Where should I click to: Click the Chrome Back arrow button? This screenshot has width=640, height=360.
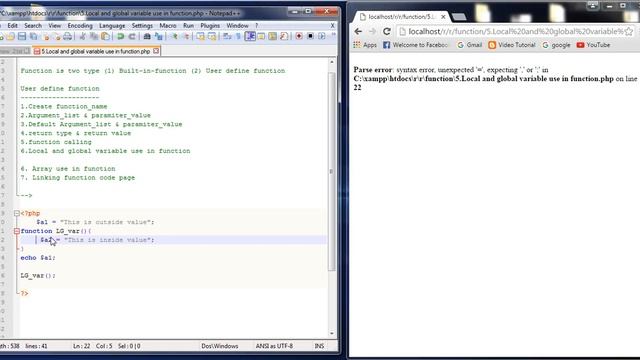tap(358, 31)
